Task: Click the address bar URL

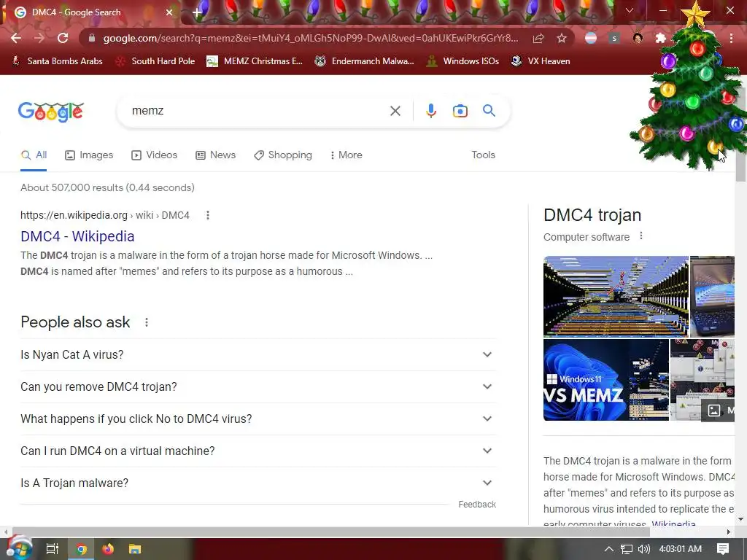Action: pyautogui.click(x=311, y=38)
